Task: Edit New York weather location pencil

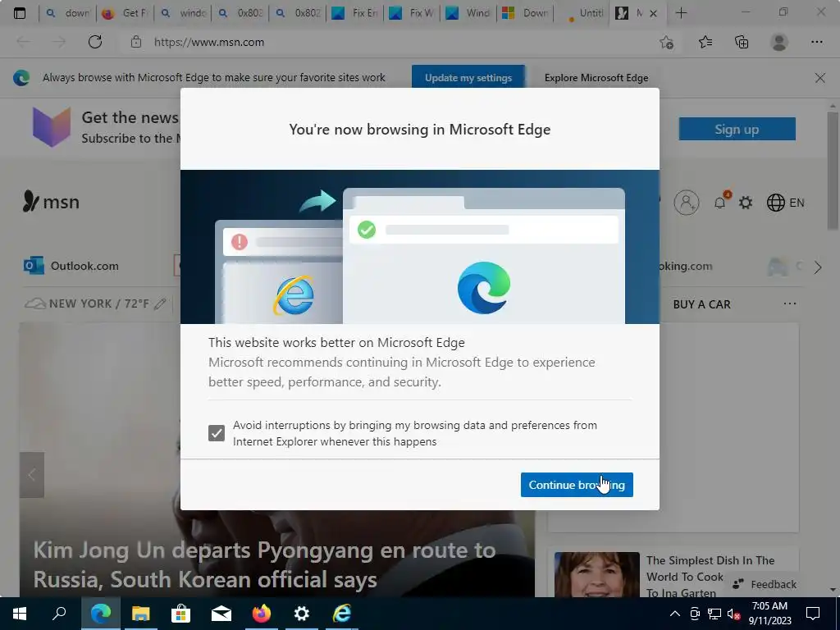Action: tap(160, 304)
